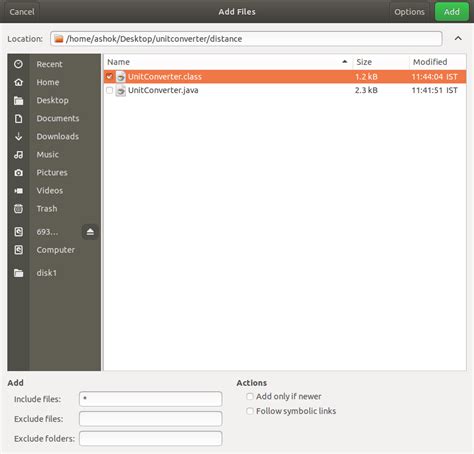Cancel the Add Files dialog

pyautogui.click(x=22, y=12)
